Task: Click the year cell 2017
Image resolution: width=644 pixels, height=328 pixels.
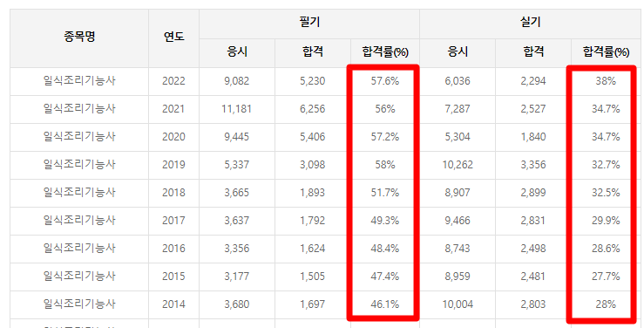Action: [173, 221]
